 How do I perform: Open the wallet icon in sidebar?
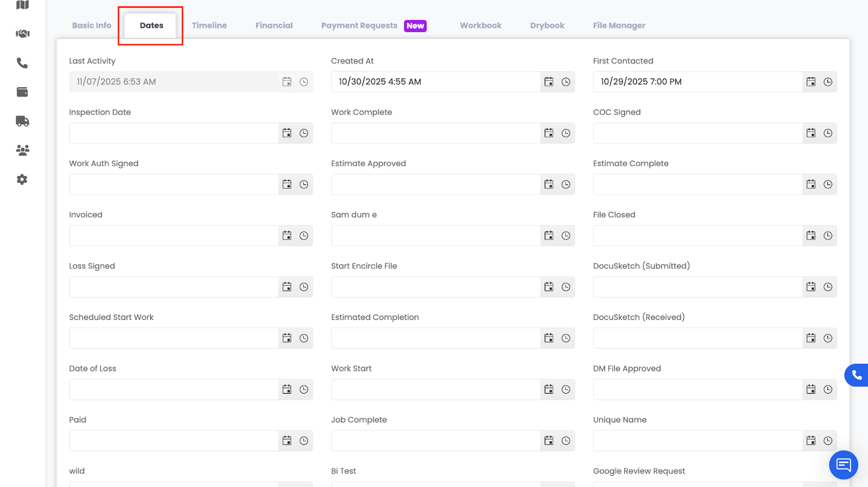tap(22, 92)
